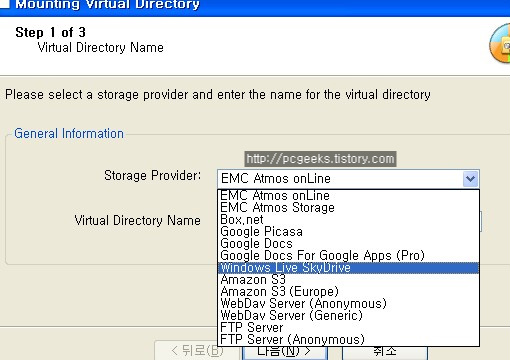510x360 pixels.
Task: Select FTP Server (Anonymous) option
Action: pos(348,340)
